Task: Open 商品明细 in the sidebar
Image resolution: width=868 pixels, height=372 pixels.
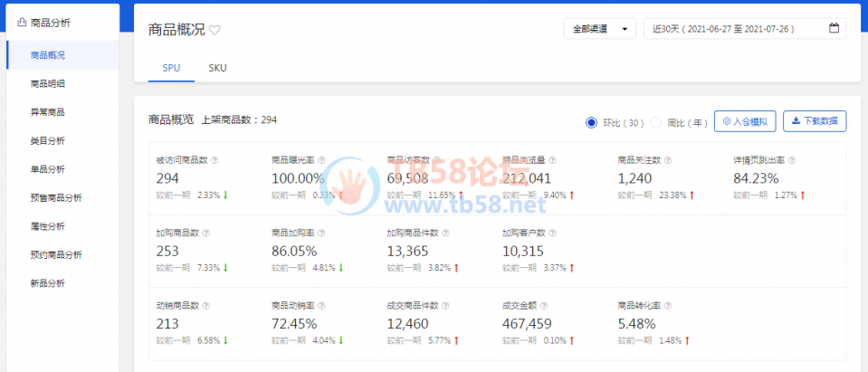Action: point(48,83)
